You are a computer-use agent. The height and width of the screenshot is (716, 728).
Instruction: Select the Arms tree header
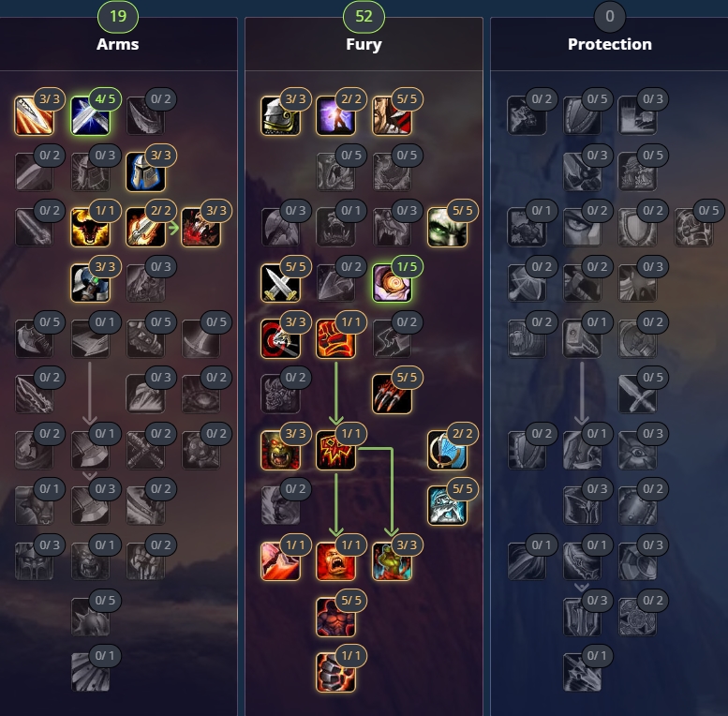click(x=117, y=44)
